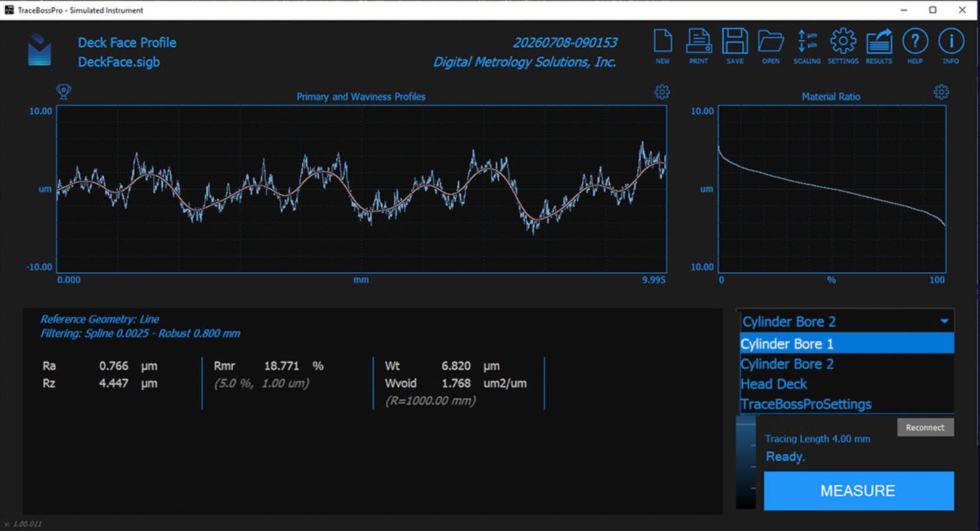Click the (5.0 %, 1.00 um) Rmr parameters
980x531 pixels.
[261, 384]
